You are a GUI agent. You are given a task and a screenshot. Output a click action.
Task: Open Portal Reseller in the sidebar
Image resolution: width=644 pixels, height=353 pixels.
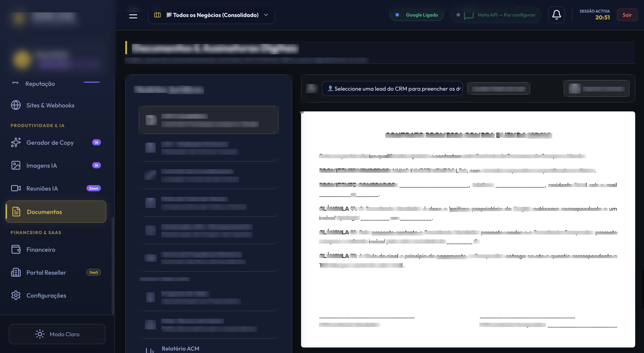(x=56, y=272)
